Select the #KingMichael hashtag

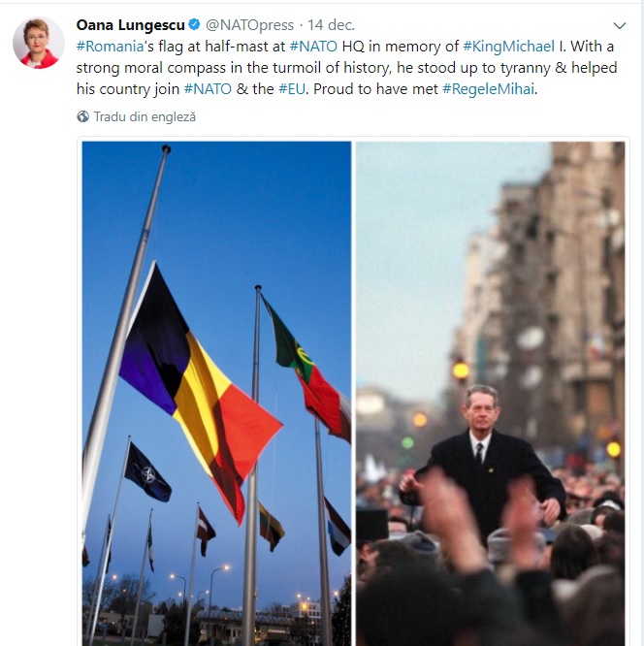[509, 47]
